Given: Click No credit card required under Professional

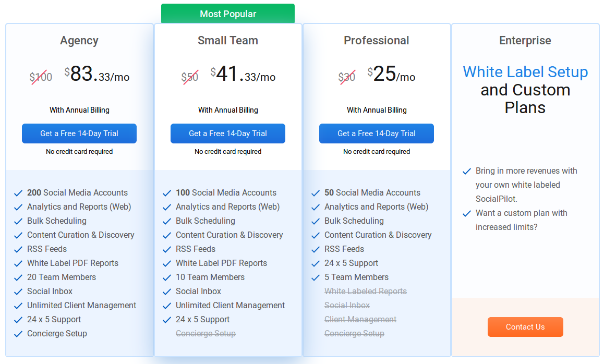Looking at the screenshot, I should 376,151.
